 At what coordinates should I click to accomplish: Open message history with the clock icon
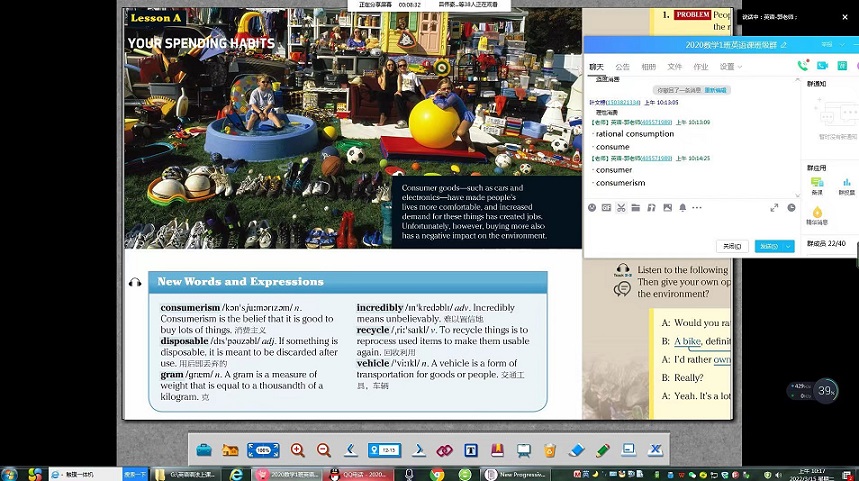click(x=792, y=208)
